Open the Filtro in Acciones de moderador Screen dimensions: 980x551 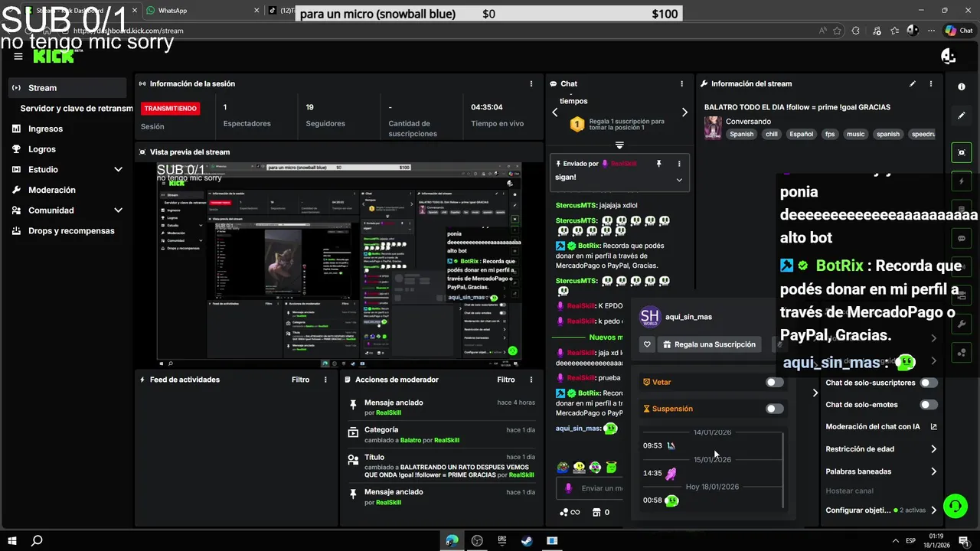pyautogui.click(x=506, y=380)
